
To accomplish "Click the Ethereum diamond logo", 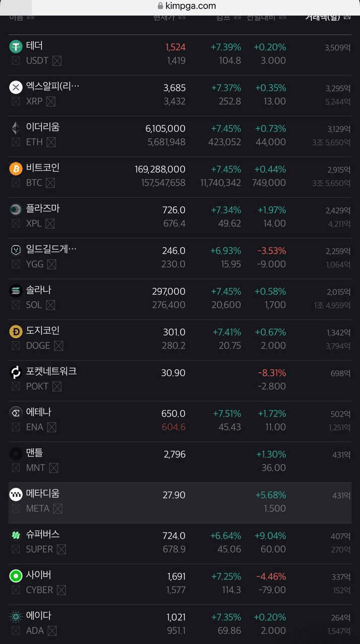I will (x=16, y=128).
